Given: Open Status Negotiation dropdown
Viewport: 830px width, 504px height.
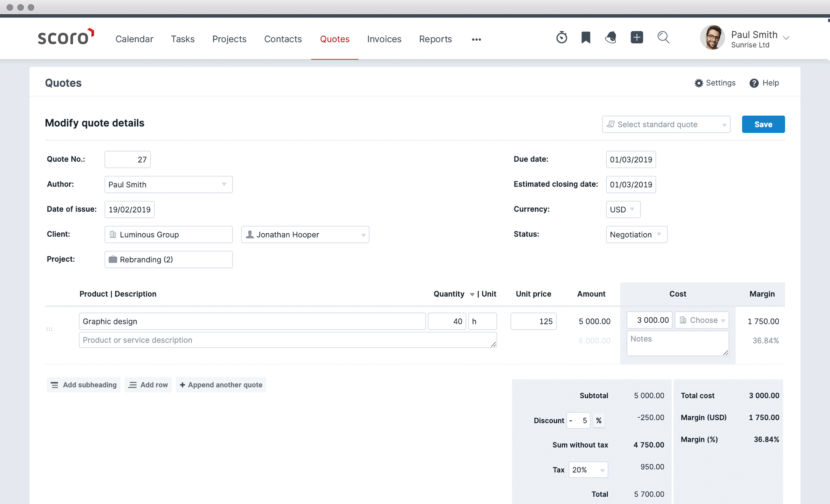Looking at the screenshot, I should click(x=636, y=234).
